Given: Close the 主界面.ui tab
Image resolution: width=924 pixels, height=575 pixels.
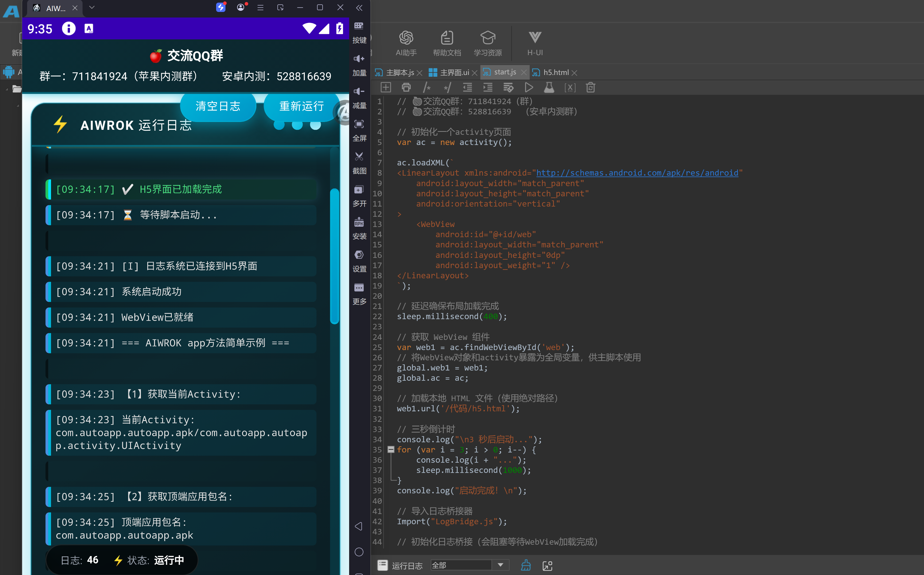Looking at the screenshot, I should coord(474,73).
